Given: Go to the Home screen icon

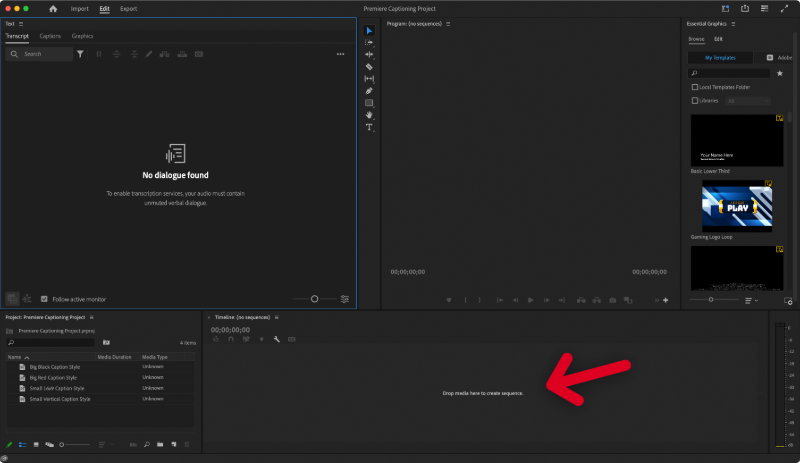Looking at the screenshot, I should pyautogui.click(x=53, y=9).
